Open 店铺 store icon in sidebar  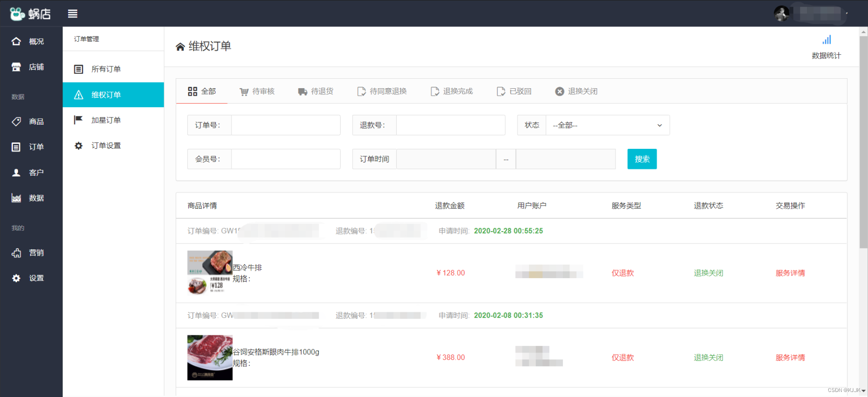point(17,67)
